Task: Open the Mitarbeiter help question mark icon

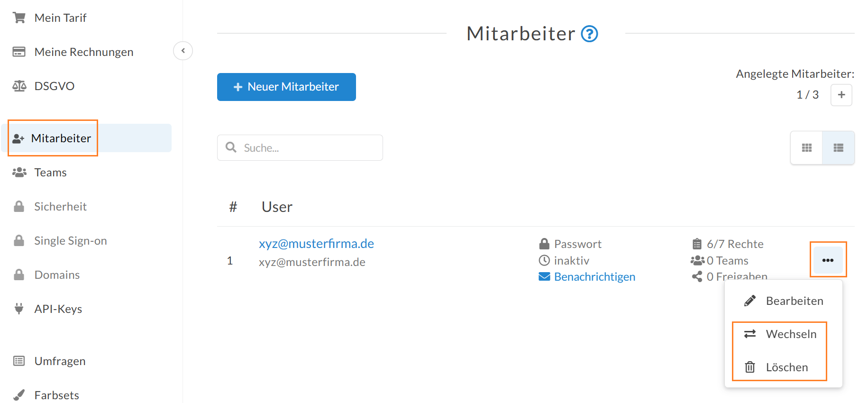Action: point(589,34)
